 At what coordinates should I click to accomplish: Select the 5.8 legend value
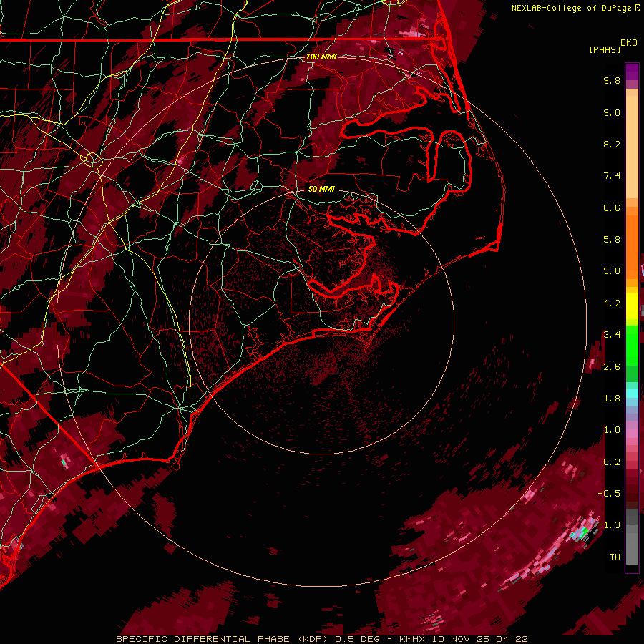point(612,240)
